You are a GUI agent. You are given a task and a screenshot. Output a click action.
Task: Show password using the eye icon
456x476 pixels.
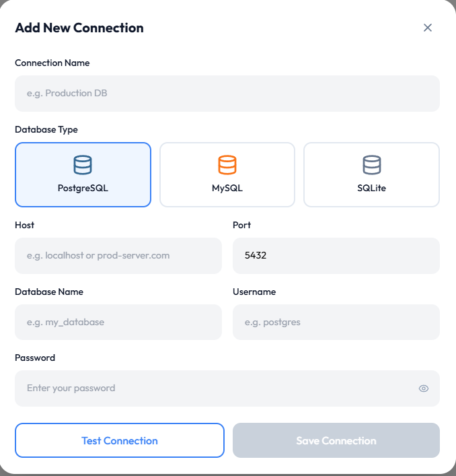pos(424,388)
